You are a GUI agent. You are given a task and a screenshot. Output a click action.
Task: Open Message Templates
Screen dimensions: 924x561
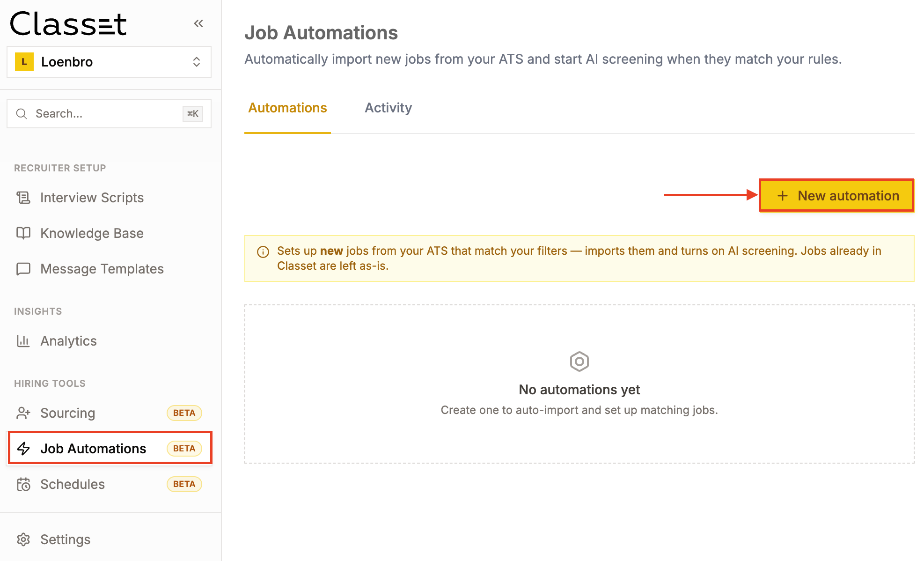[109, 269]
